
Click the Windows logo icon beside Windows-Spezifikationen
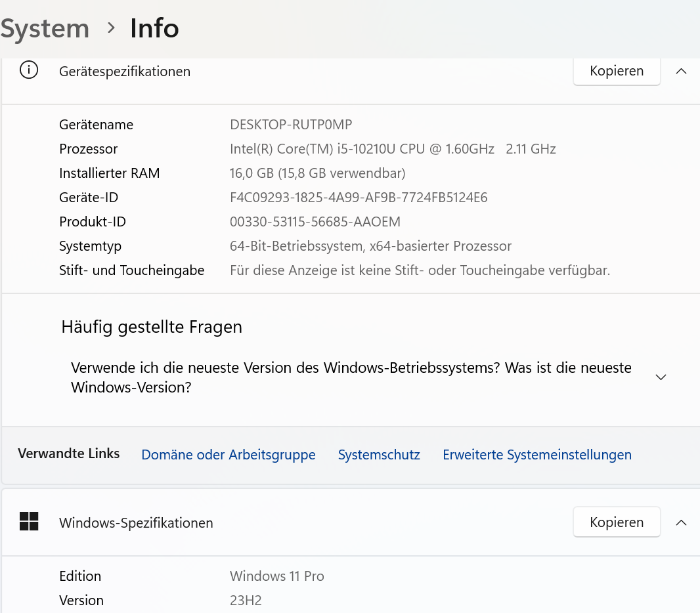(x=29, y=521)
